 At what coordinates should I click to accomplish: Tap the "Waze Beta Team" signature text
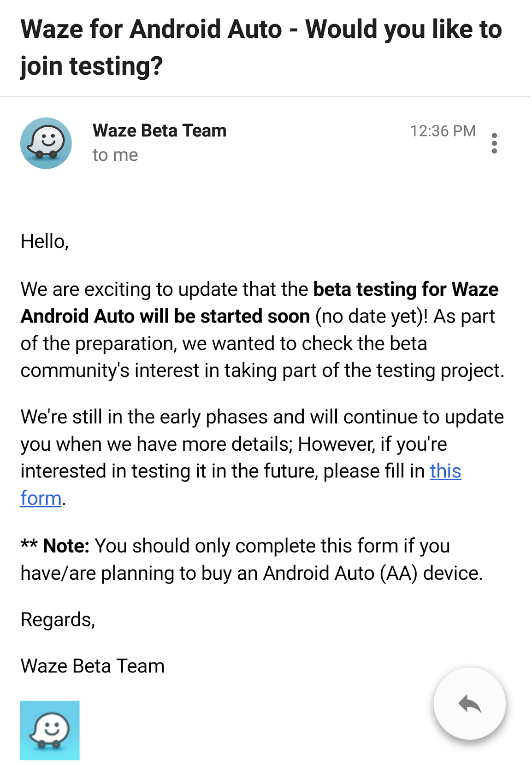pos(93,666)
